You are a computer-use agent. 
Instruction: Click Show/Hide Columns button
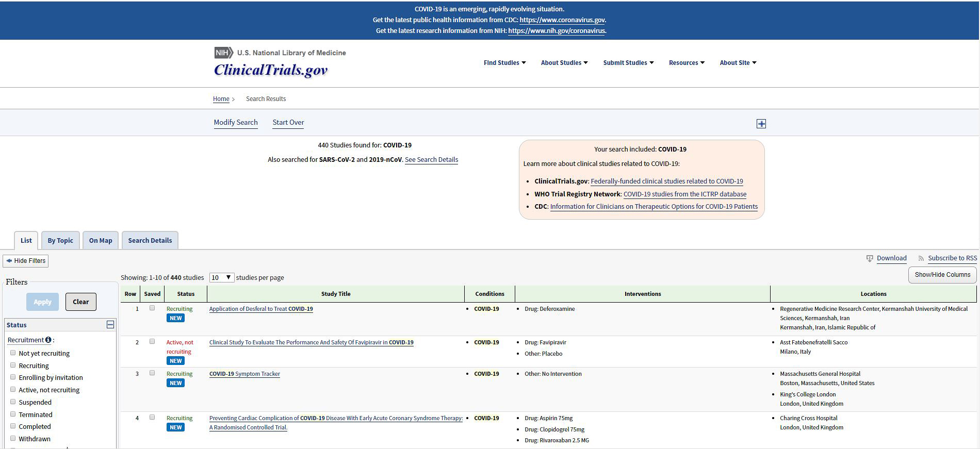click(942, 275)
